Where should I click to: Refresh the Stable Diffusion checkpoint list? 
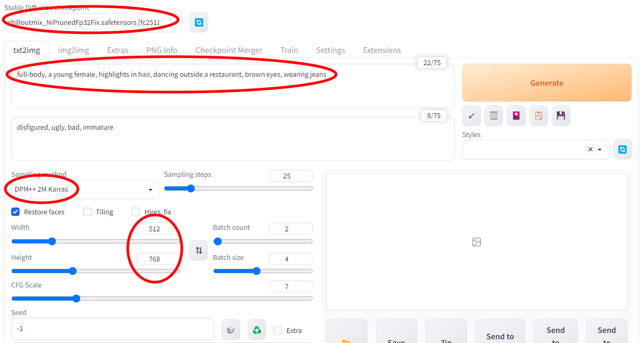199,22
